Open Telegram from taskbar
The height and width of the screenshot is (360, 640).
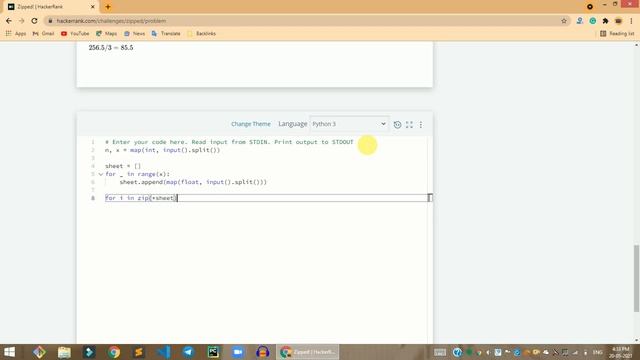[188, 352]
